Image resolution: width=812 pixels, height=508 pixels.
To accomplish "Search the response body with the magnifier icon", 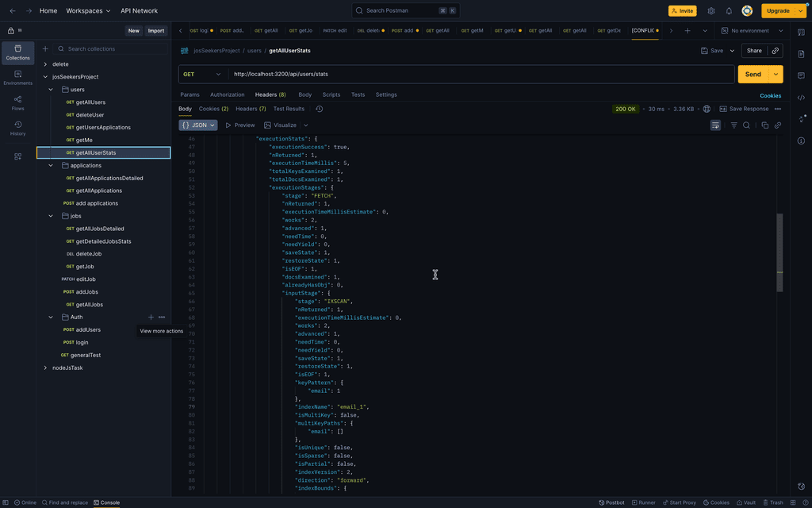I will (x=746, y=125).
